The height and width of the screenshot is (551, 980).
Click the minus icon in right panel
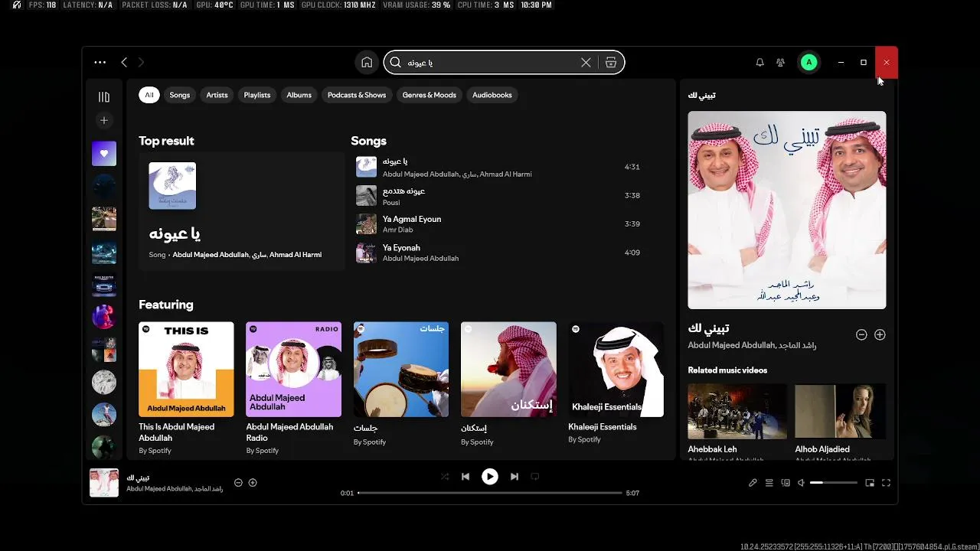[x=861, y=335]
